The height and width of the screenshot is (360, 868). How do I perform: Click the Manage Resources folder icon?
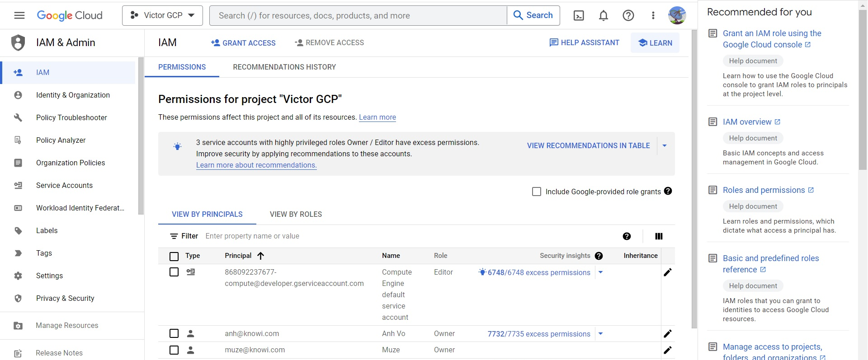[x=18, y=326]
